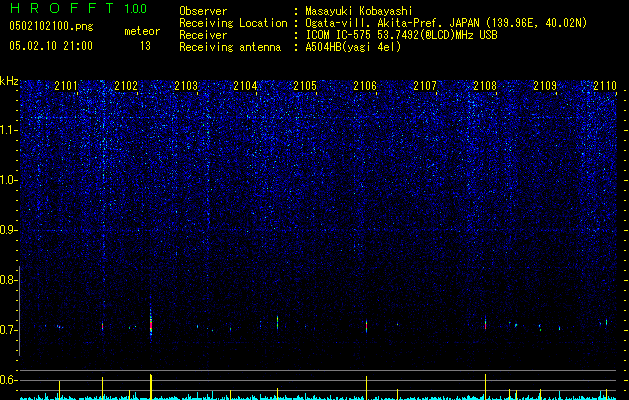Click the Ogata-vill. Akita-Pref. JAPAN location text
Image resolution: width=629 pixels, height=400 pixels.
(x=446, y=23)
